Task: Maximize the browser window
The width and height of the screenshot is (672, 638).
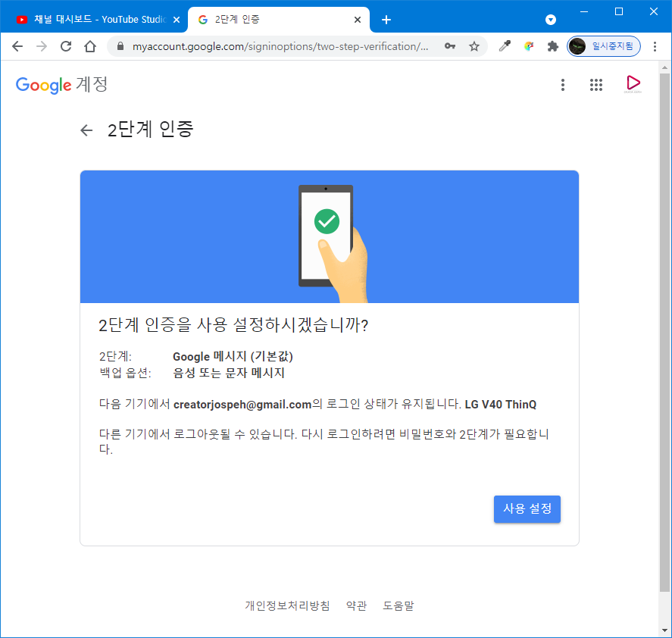Action: [x=619, y=11]
